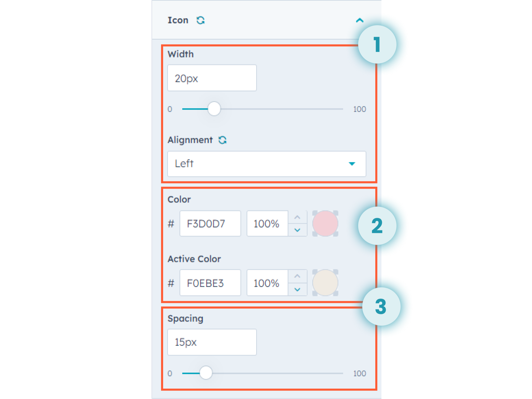Click the reset icon next to Icon heading
This screenshot has height=399, width=532.
201,20
